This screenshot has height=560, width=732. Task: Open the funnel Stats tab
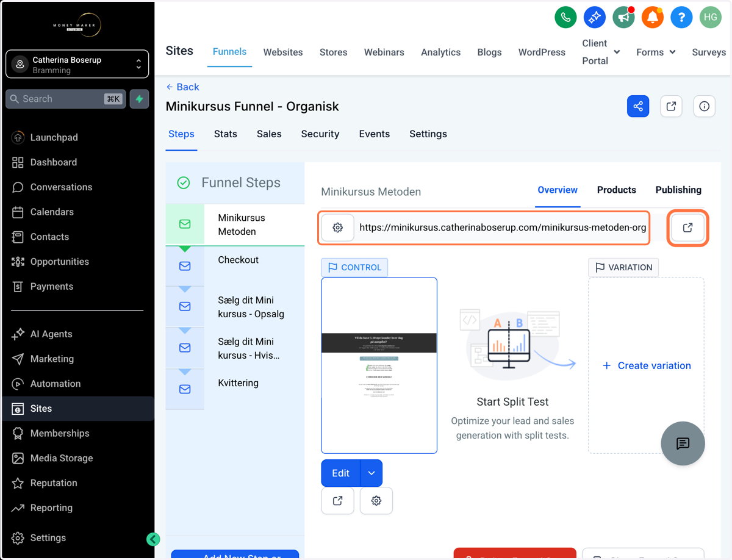pos(226,134)
